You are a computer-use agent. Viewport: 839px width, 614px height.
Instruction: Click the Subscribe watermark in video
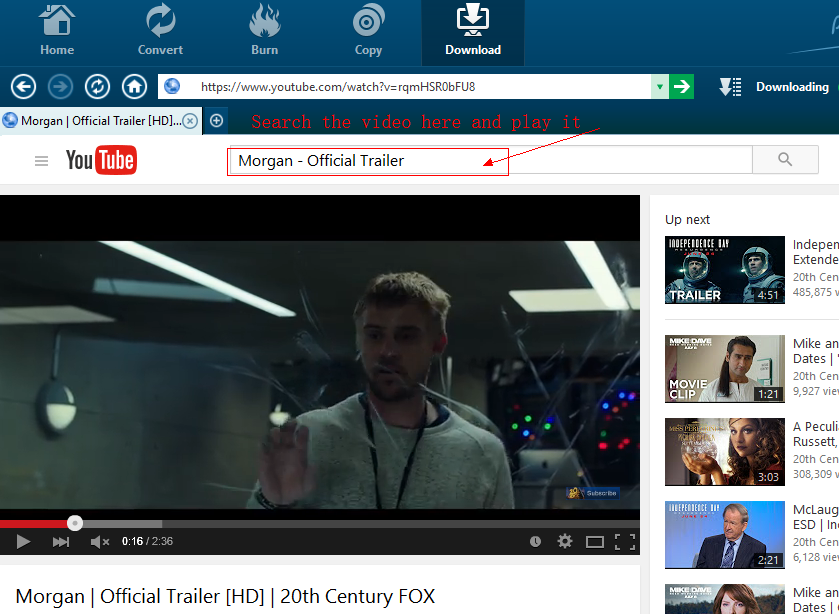pyautogui.click(x=593, y=493)
